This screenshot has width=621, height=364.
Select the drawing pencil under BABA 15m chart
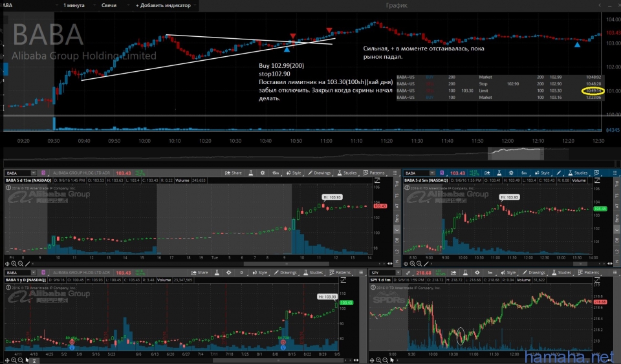tap(28, 264)
